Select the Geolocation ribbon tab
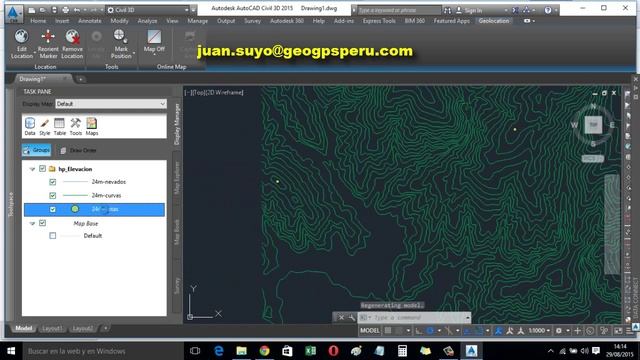Viewport: 640px width, 360px height. click(494, 21)
